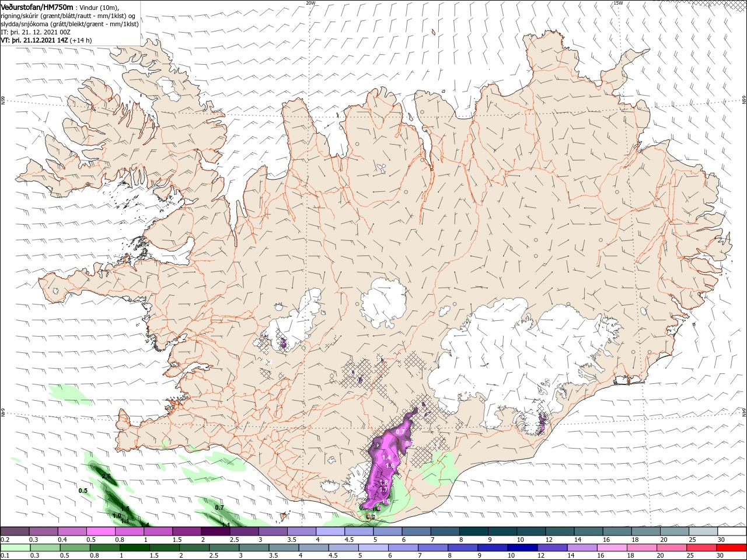Screen dimensions: 747x560
Task: Click the Veðurstofan/HM750m title text
Action: click(x=37, y=6)
